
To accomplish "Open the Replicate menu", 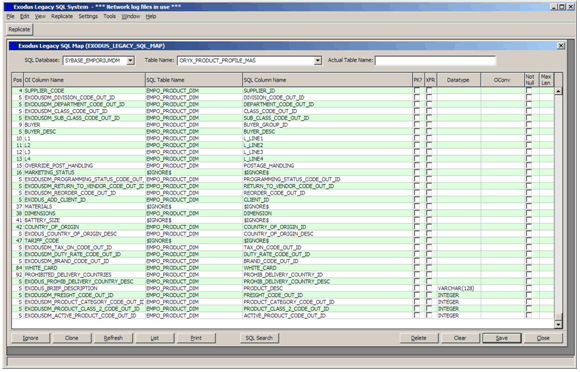I will 62,16.
